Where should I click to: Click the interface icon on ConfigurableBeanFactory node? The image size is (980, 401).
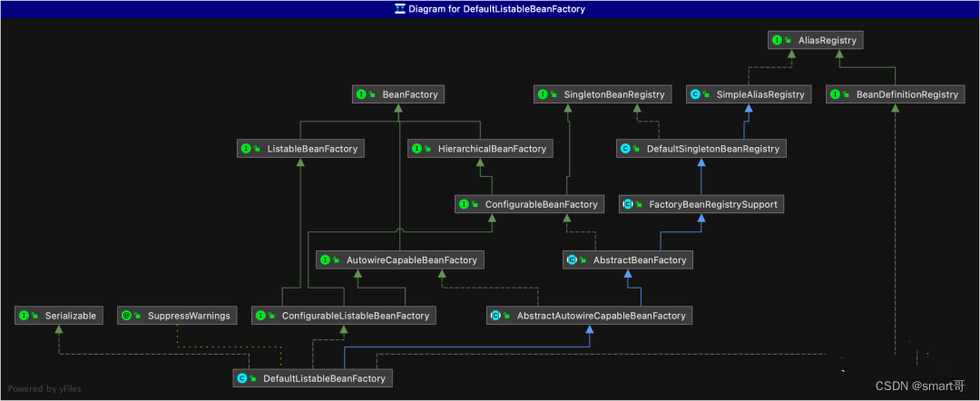[465, 204]
